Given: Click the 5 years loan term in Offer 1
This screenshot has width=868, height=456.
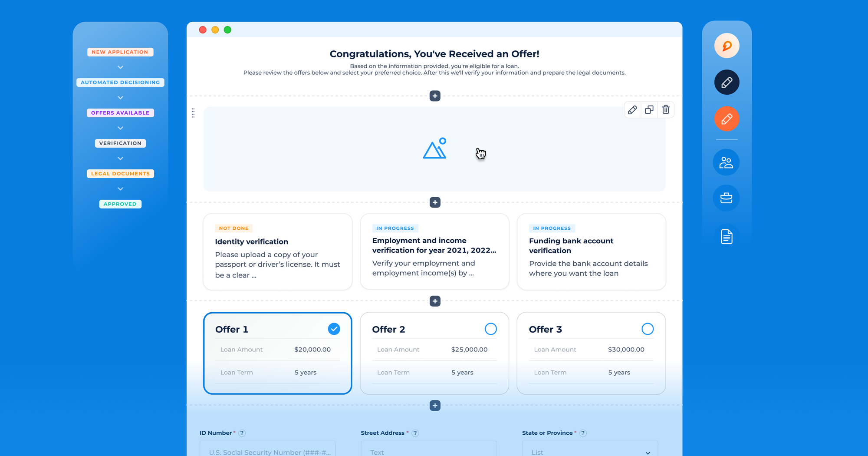Looking at the screenshot, I should (x=306, y=373).
